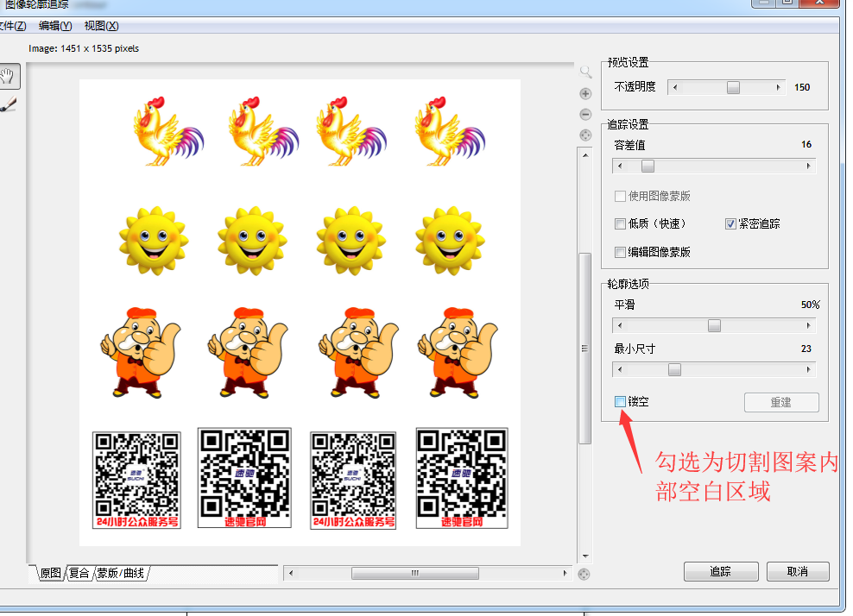The width and height of the screenshot is (853, 616).
Task: Click the first rooster image
Action: [x=168, y=132]
